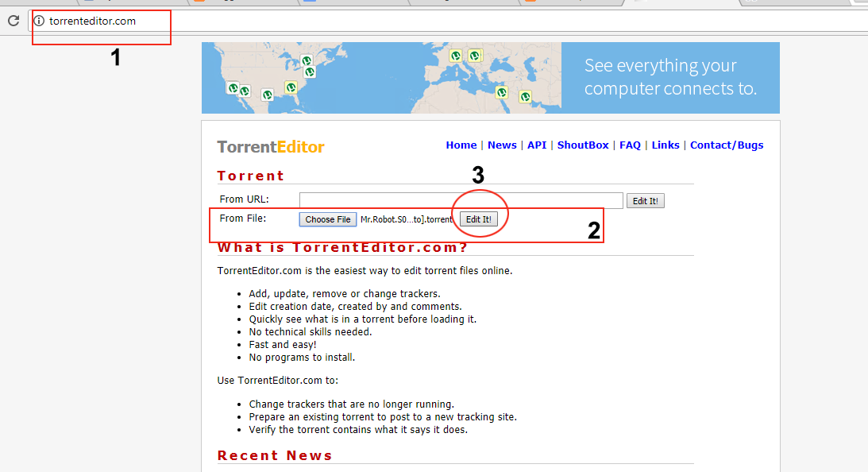Click 'Prepare an existing torrent to post' text

point(383,417)
